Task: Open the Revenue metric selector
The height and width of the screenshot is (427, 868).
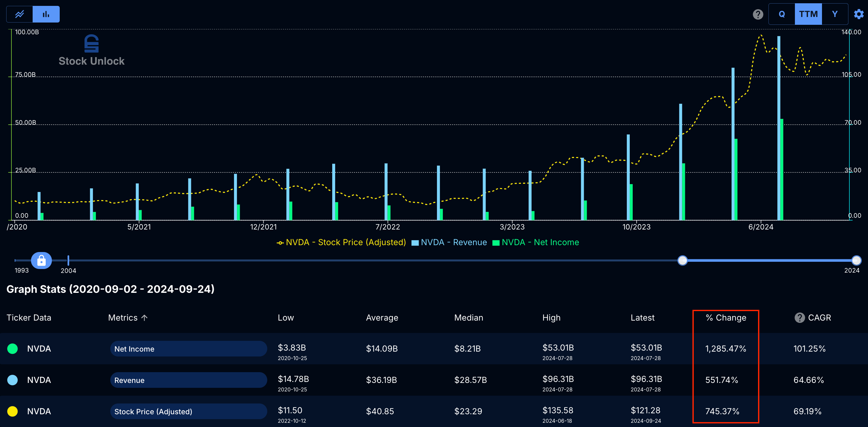Action: pyautogui.click(x=188, y=380)
